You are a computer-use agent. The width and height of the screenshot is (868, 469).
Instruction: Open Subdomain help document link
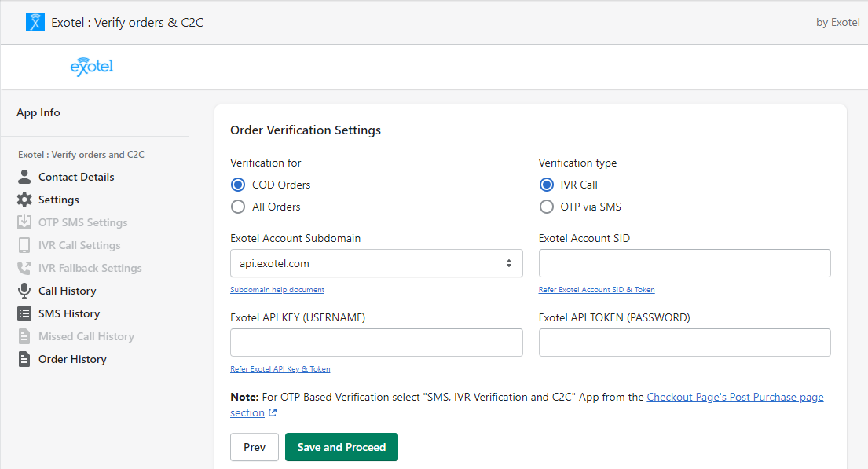click(x=277, y=290)
